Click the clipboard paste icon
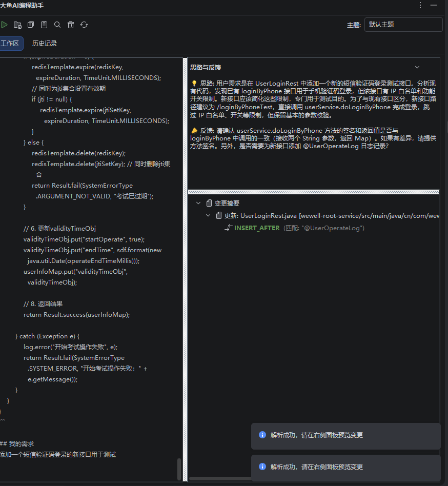Viewport: 448px width, 486px height. point(44,25)
